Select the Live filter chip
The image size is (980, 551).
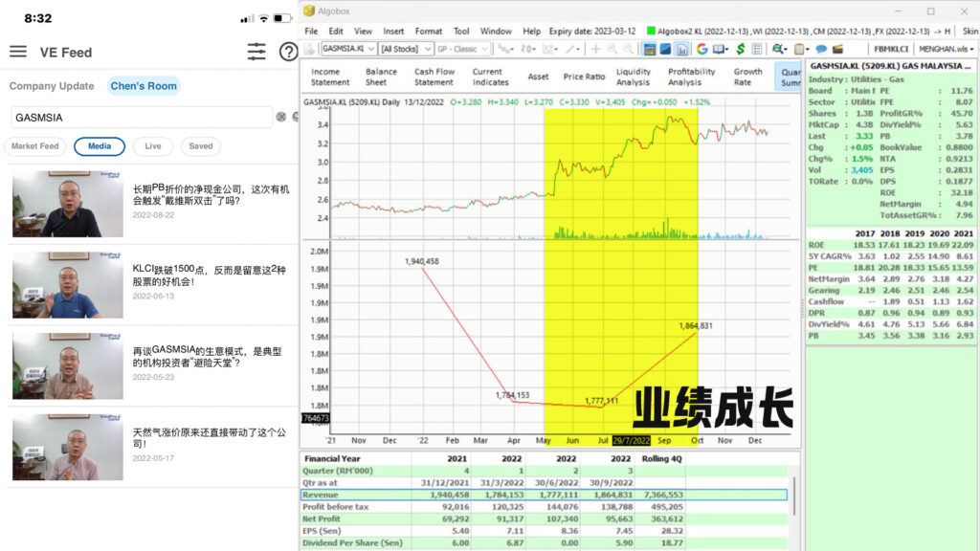[153, 146]
